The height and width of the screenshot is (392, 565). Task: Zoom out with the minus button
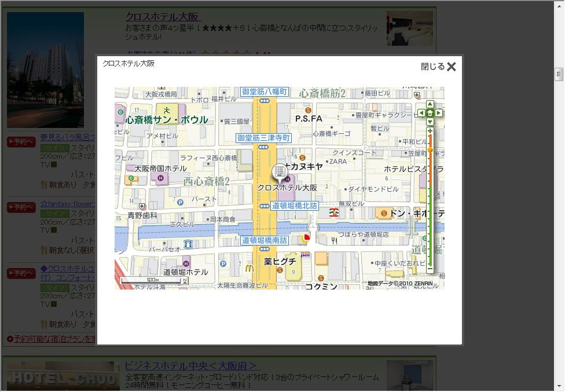point(430,269)
